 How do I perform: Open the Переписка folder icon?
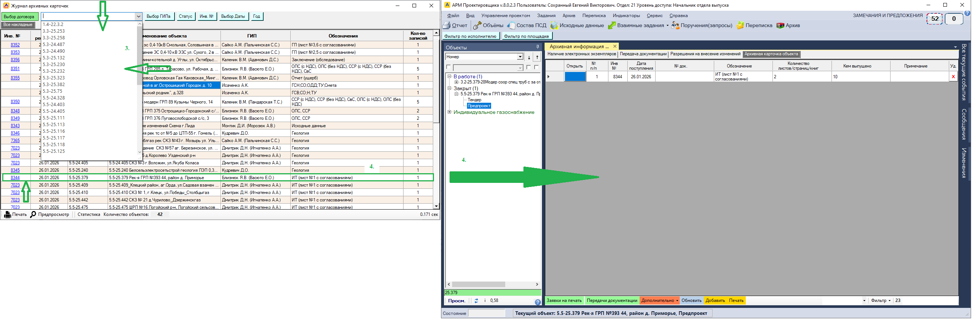pyautogui.click(x=740, y=26)
